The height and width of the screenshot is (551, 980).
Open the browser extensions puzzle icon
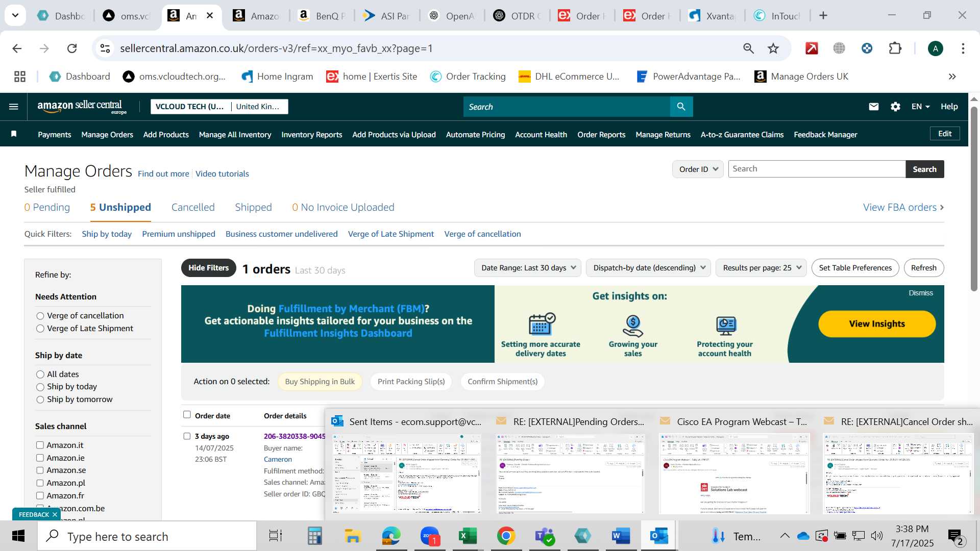(x=895, y=48)
